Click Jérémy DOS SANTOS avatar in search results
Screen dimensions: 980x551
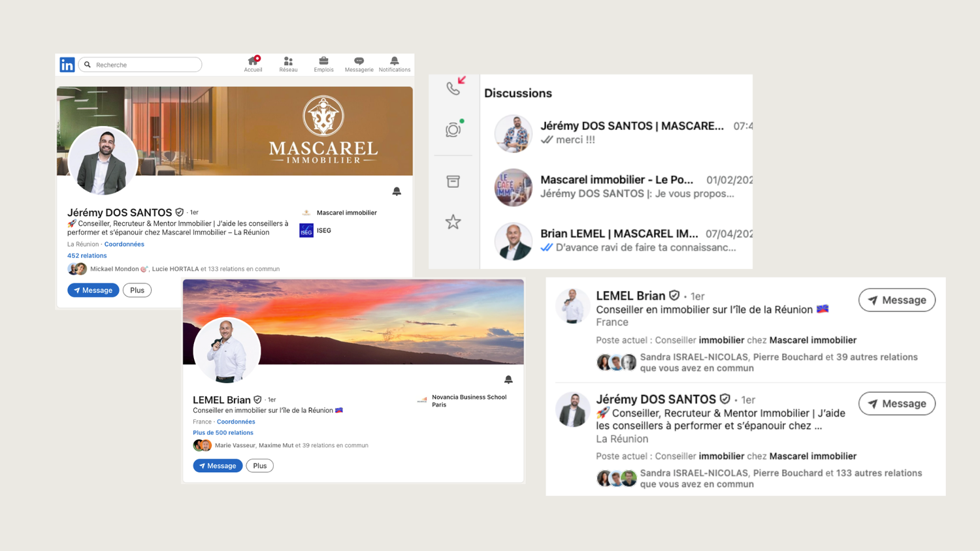pos(573,409)
